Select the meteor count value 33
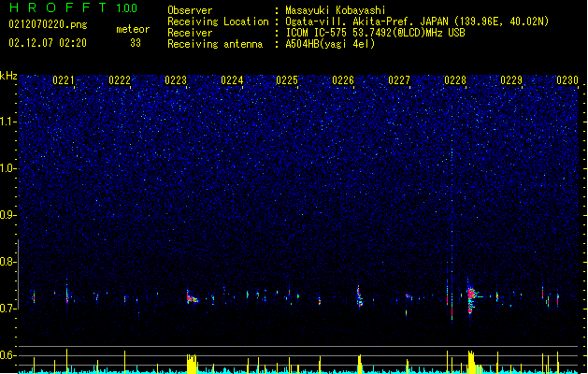Screen dimensions: 588x374 [x=136, y=43]
